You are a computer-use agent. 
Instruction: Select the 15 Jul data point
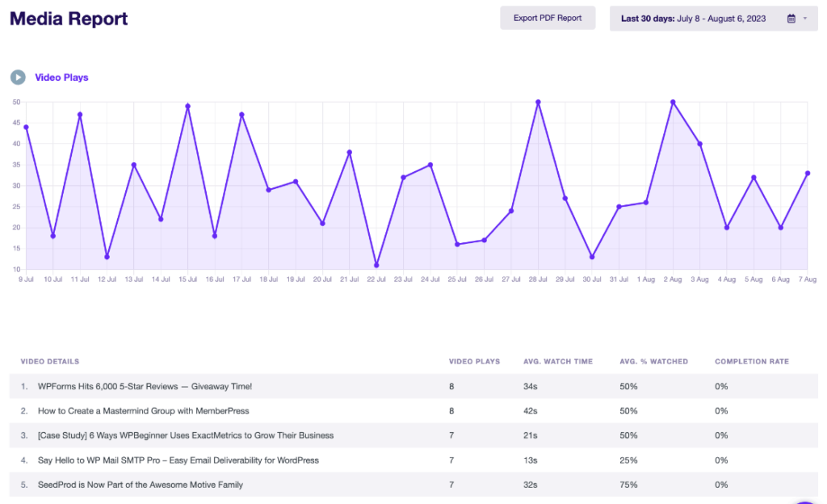pos(187,106)
